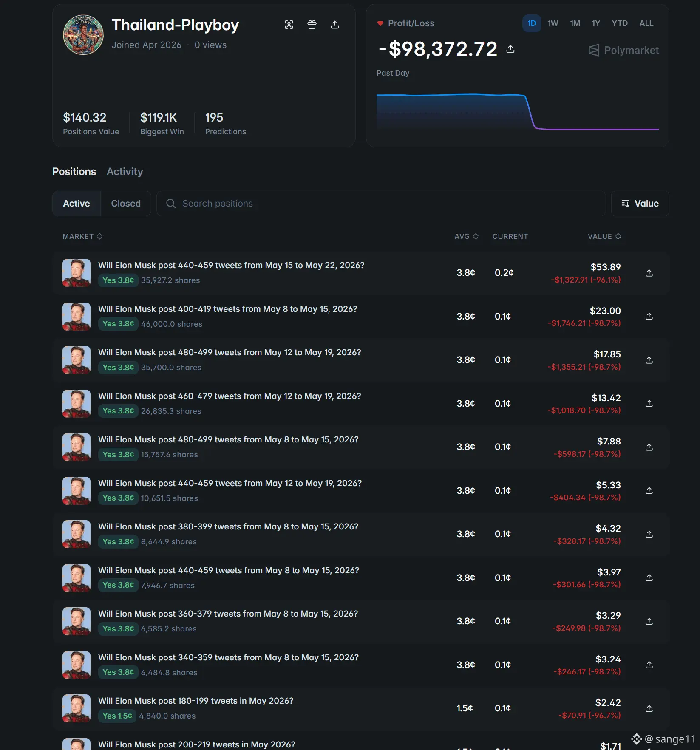Click the $17.85 position value
700x750 pixels.
[607, 354]
